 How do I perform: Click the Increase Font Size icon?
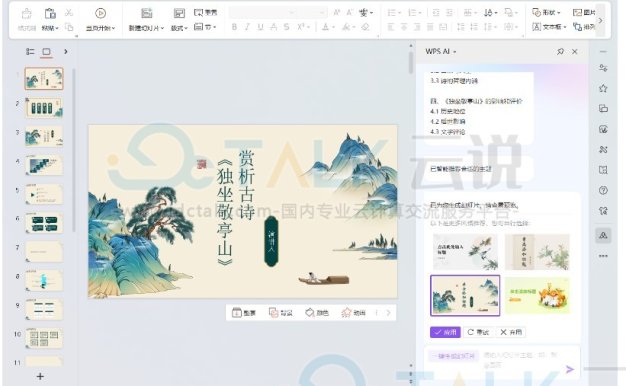coord(337,13)
